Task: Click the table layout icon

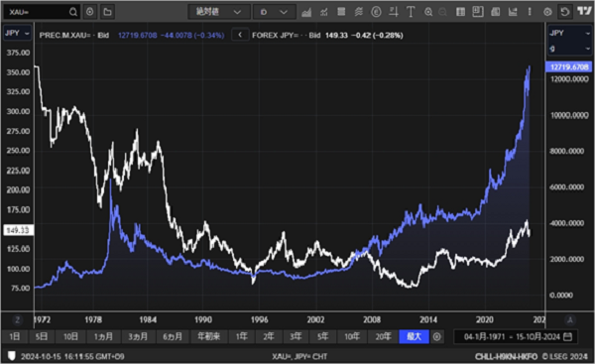Action: click(x=460, y=12)
